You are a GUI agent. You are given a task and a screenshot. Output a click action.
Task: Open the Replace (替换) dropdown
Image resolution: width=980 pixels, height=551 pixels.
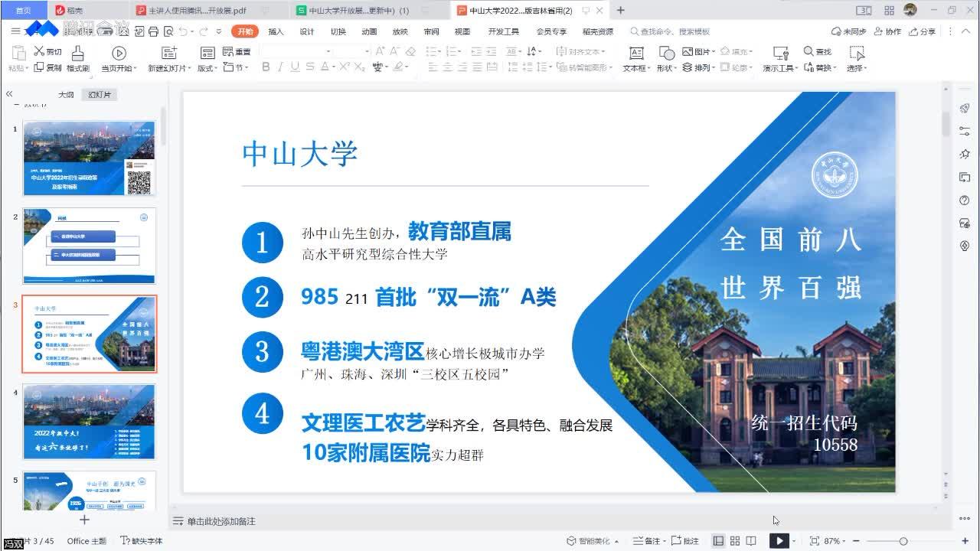click(x=821, y=67)
